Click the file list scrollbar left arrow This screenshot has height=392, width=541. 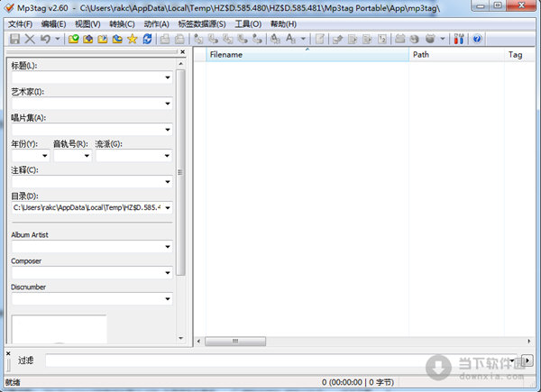[x=198, y=342]
